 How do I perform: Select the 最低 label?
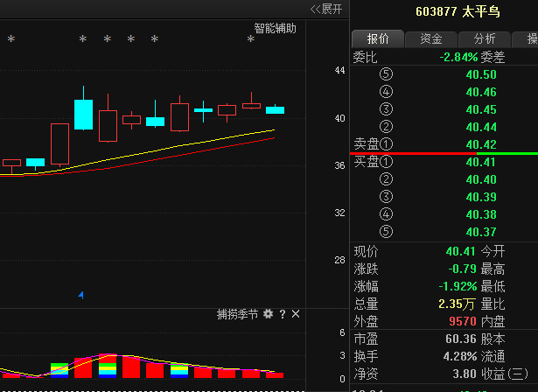493,286
